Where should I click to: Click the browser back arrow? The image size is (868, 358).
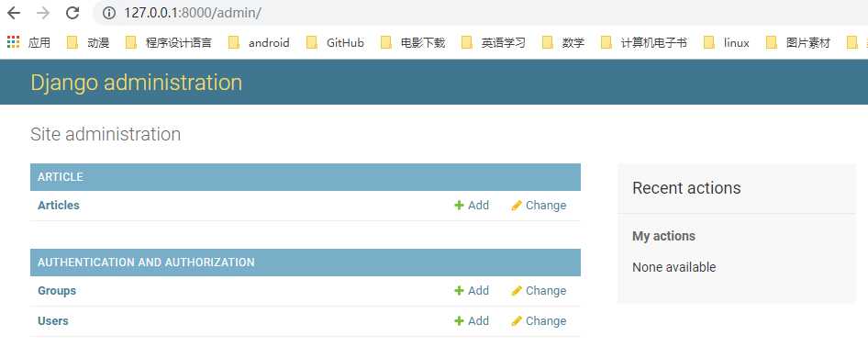click(14, 13)
